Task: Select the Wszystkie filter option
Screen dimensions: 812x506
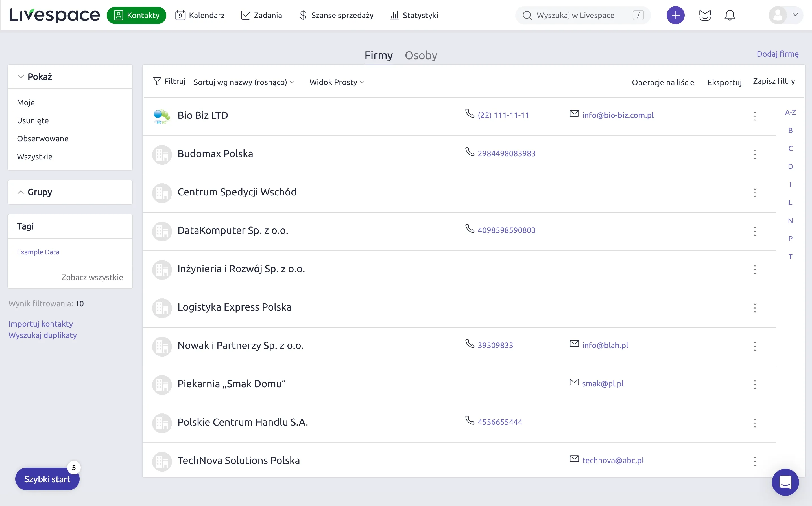Action: [x=35, y=156]
